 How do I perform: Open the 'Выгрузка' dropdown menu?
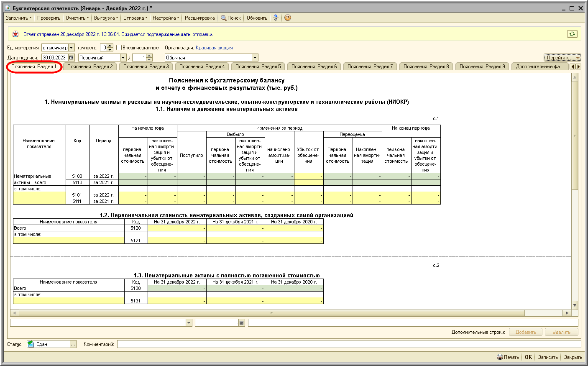pos(106,18)
